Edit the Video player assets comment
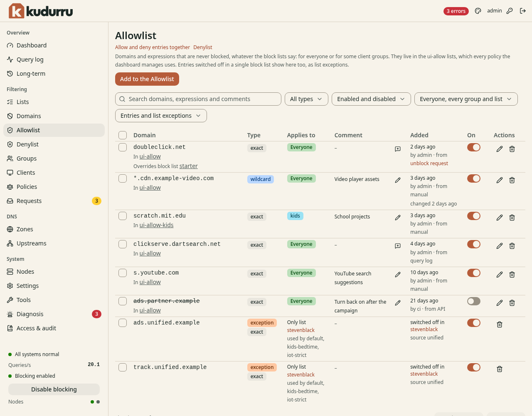The image size is (532, 416). point(398,180)
